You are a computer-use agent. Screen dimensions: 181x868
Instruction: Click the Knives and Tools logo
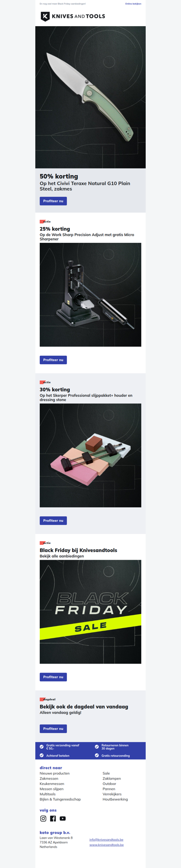73,16
